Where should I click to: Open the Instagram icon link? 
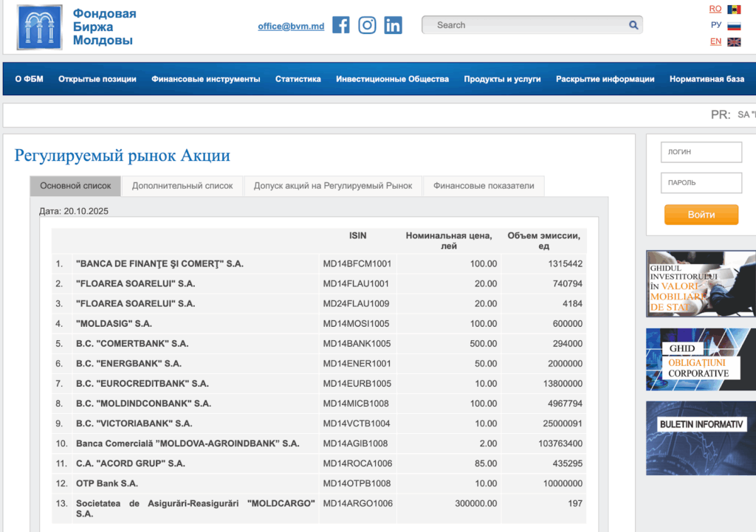point(367,25)
